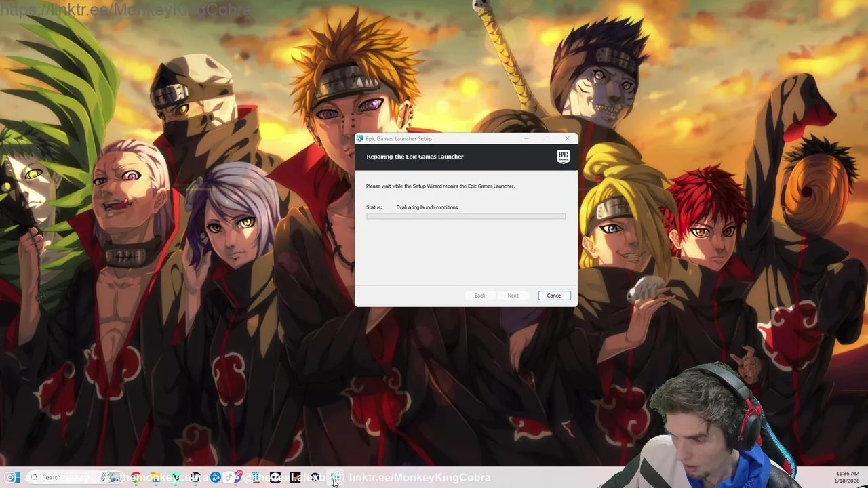The width and height of the screenshot is (868, 488).
Task: Click the 'Please wait while the Setup Wizard' message
Action: point(441,186)
